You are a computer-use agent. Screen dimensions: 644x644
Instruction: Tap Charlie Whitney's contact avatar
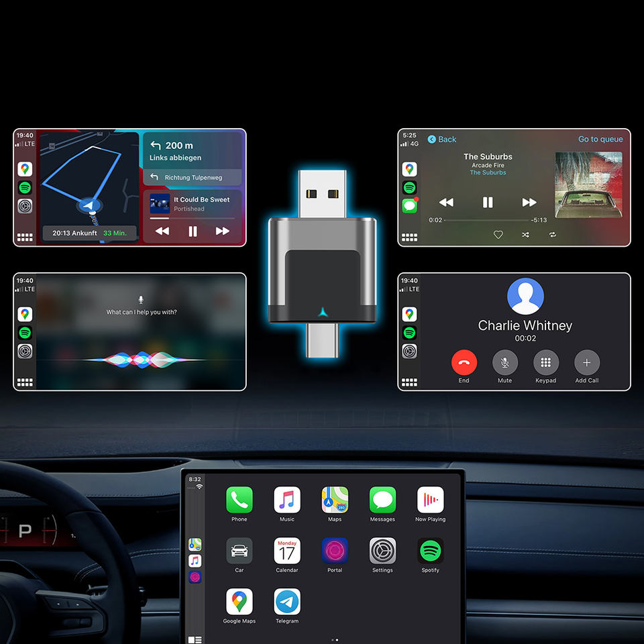(525, 296)
